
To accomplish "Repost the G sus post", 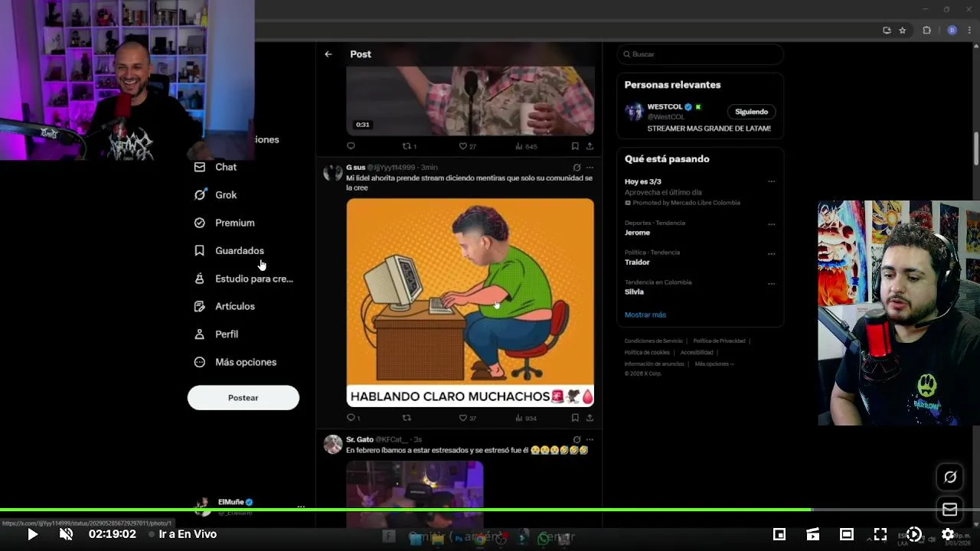I will point(407,418).
